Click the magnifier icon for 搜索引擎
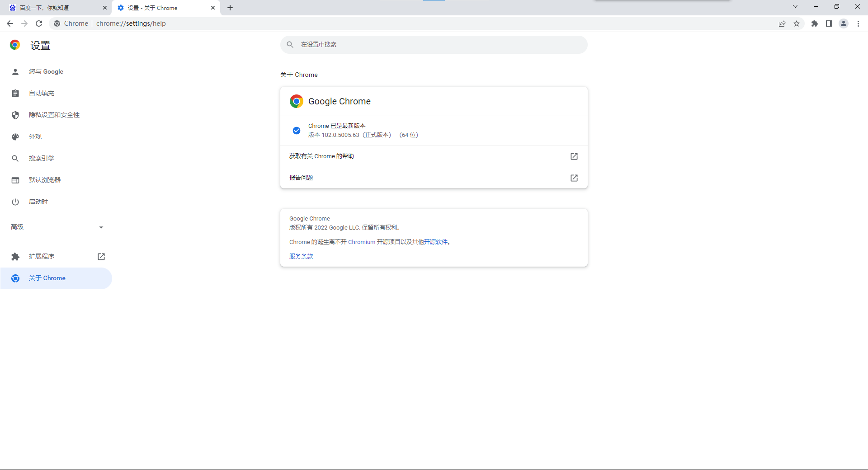Image resolution: width=868 pixels, height=470 pixels. click(15, 159)
